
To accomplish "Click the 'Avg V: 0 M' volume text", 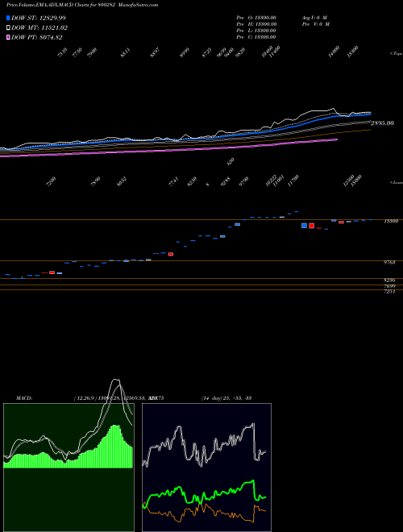I will pos(314,18).
